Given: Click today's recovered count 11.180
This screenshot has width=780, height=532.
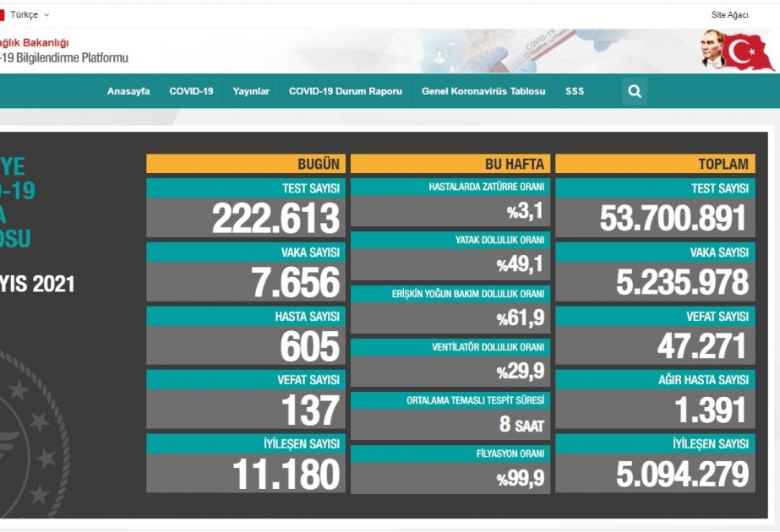Looking at the screenshot, I should pyautogui.click(x=286, y=474).
